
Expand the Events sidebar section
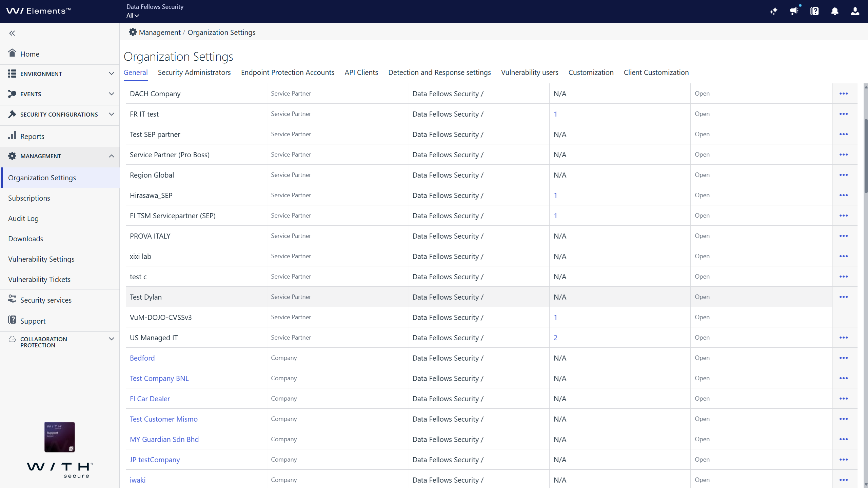(60, 94)
